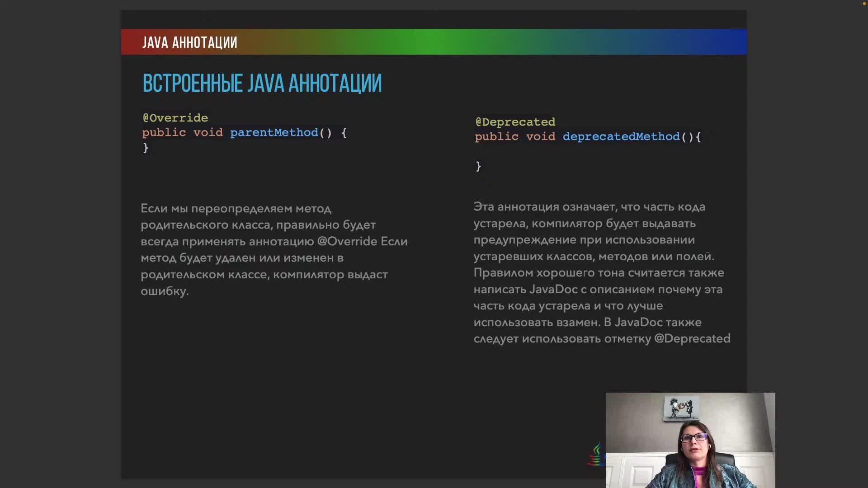868x488 pixels.
Task: Click the @Deprecated annotation code line
Action: pos(515,122)
